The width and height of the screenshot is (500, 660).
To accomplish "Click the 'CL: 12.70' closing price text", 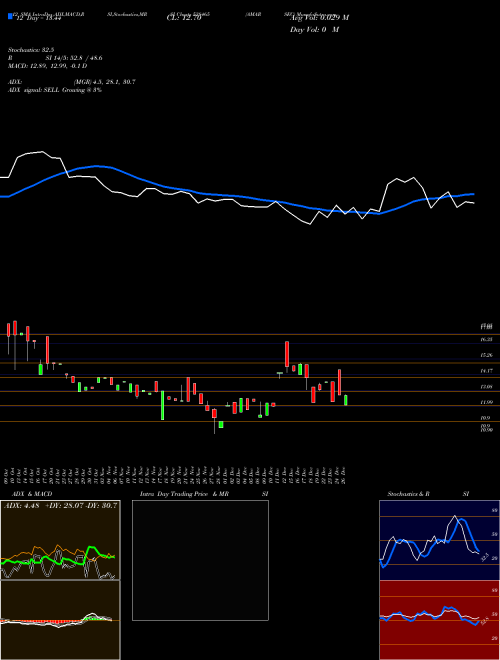I will click(184, 18).
